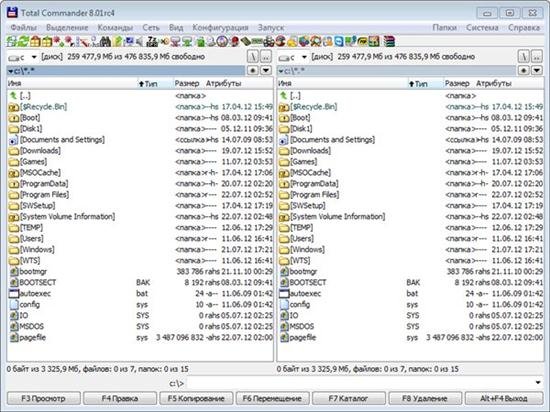The width and height of the screenshot is (550, 412).
Task: Click config file icon in right panel
Action: point(284,305)
